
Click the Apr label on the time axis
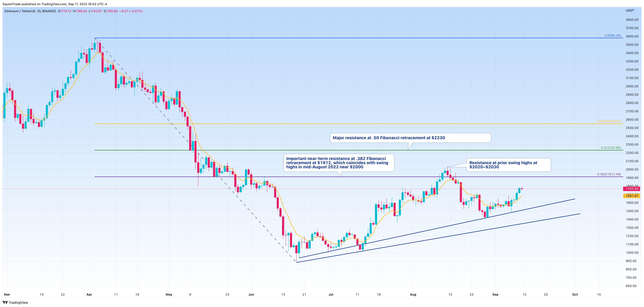pos(89,295)
